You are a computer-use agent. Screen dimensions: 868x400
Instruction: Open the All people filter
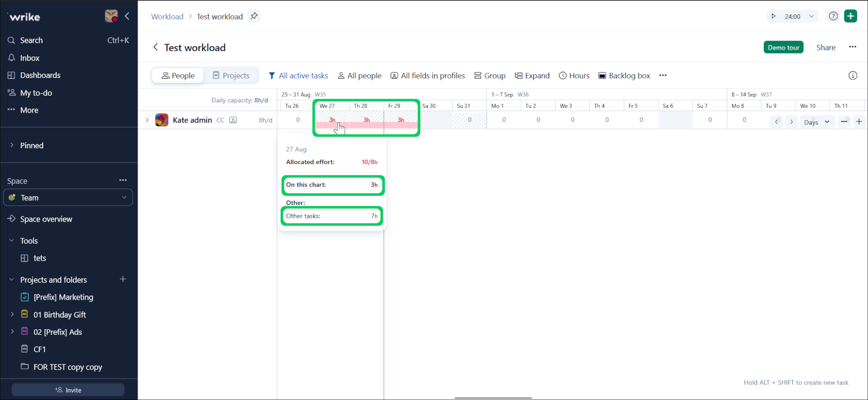pos(360,76)
